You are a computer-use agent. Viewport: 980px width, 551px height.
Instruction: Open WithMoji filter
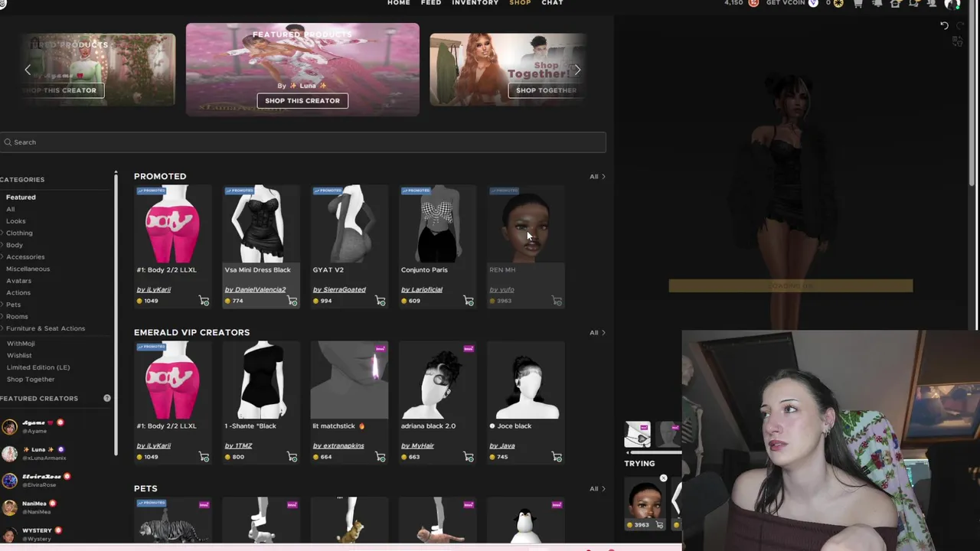point(21,344)
